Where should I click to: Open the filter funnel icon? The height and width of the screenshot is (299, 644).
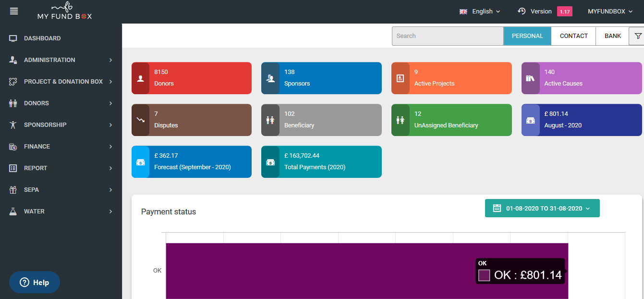coord(638,36)
